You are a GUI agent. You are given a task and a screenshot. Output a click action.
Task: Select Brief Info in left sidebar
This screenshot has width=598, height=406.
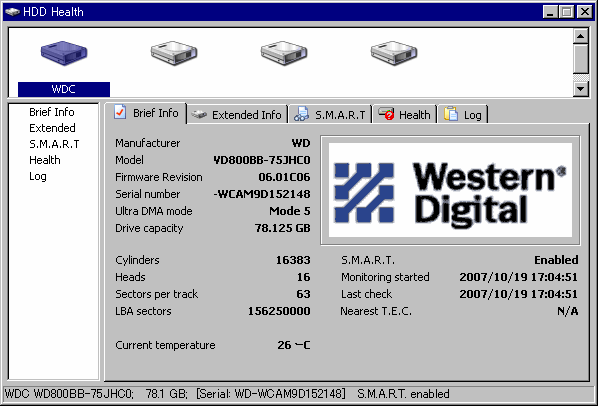coord(52,112)
